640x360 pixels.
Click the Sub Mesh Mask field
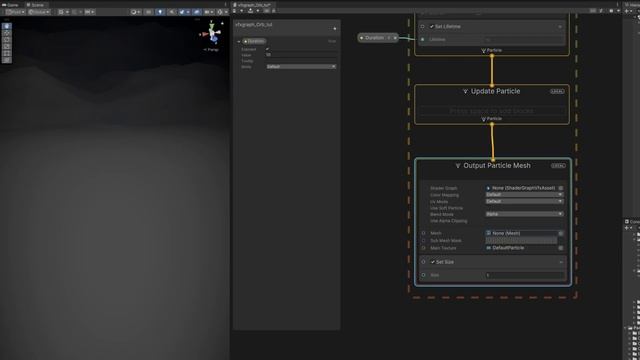point(521,240)
